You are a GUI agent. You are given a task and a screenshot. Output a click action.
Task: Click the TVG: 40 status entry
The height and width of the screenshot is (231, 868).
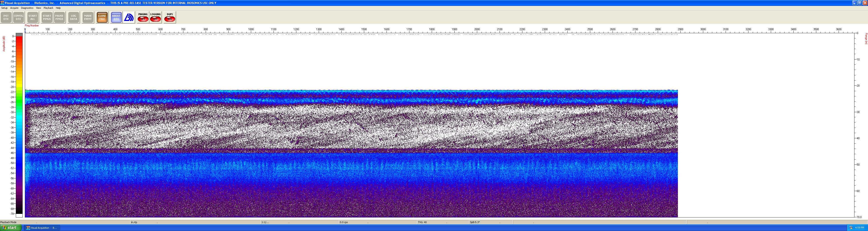click(x=422, y=222)
